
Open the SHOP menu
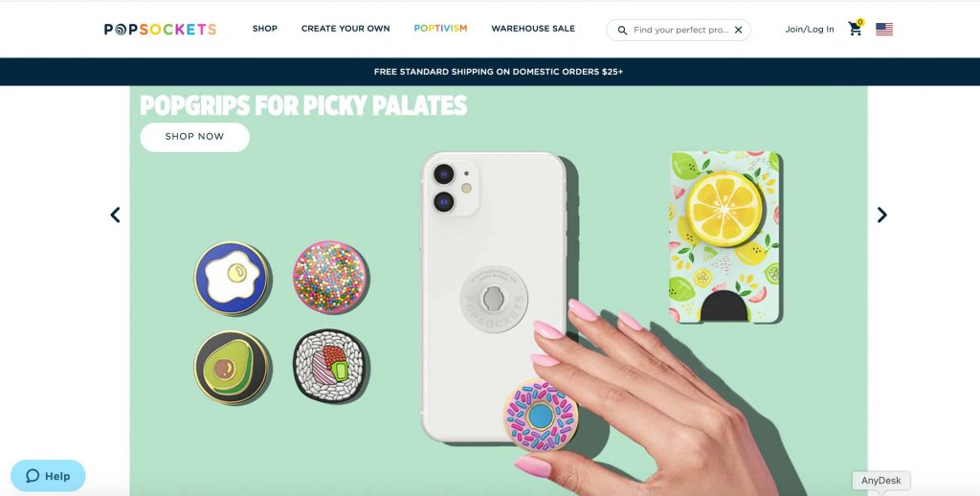(x=265, y=29)
